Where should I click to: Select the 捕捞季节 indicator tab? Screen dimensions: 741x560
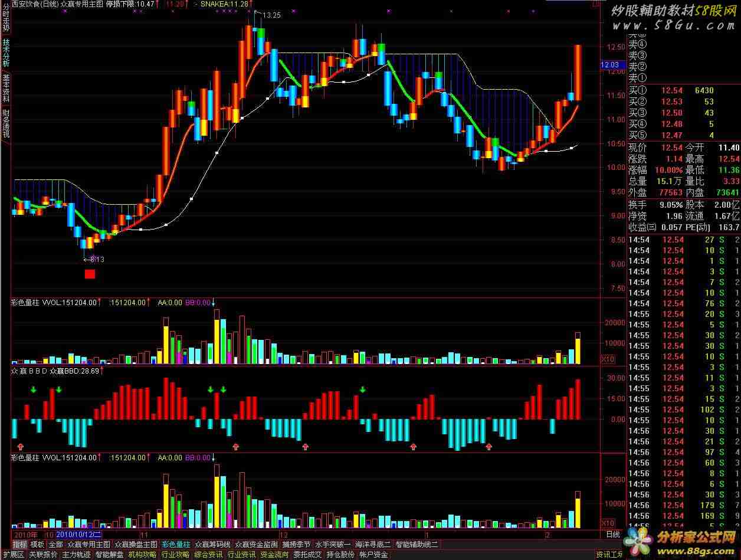296,545
